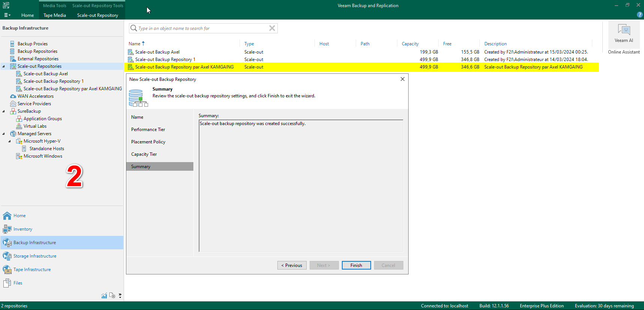
Task: Open the Scale-out Repository ribbon tab
Action: [x=97, y=15]
